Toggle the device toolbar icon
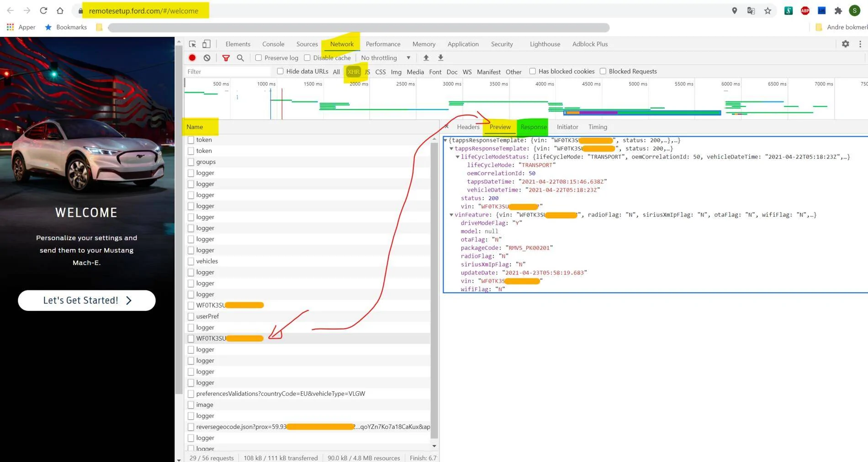The image size is (868, 462). [206, 44]
